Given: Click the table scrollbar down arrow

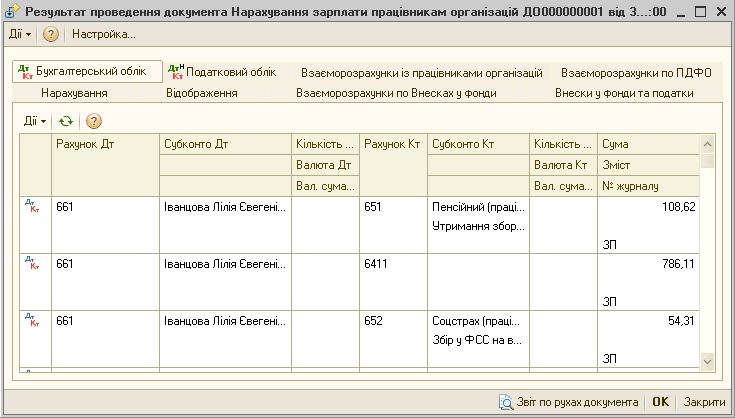Looking at the screenshot, I should click(707, 362).
